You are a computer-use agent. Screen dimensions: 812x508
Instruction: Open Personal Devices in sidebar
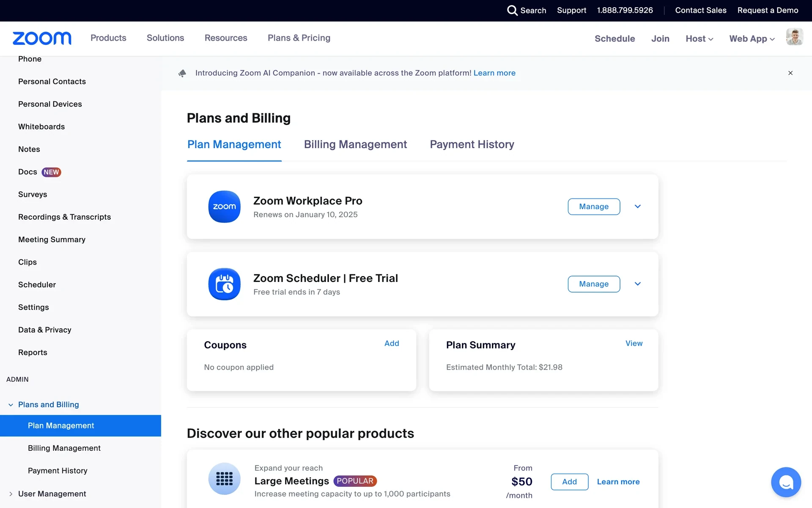click(50, 104)
